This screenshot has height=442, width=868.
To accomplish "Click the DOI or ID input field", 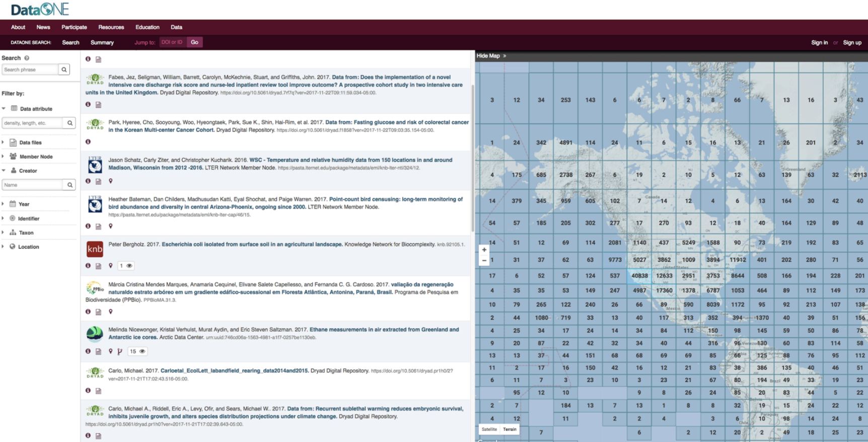I will tap(173, 42).
